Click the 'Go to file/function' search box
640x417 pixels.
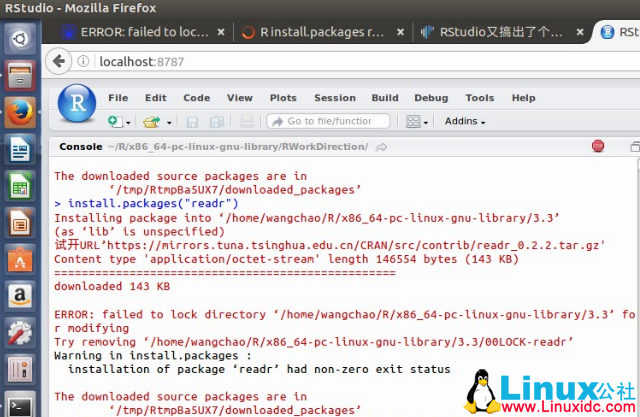coord(329,121)
